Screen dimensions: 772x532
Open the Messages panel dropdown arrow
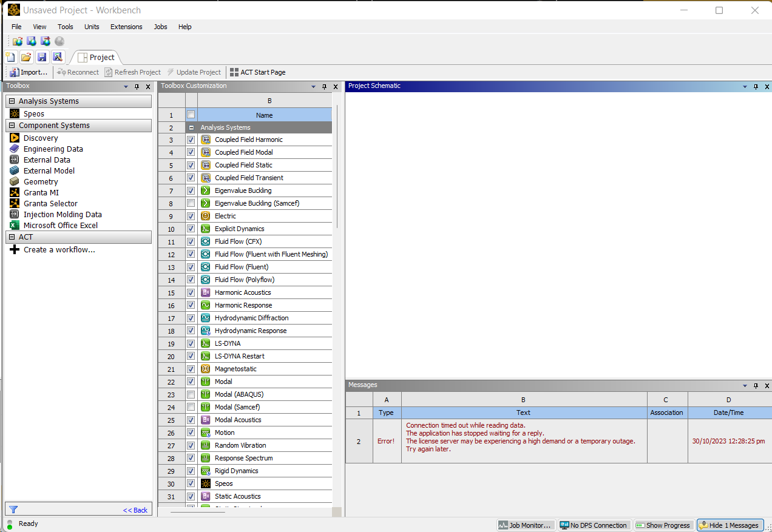click(x=745, y=386)
